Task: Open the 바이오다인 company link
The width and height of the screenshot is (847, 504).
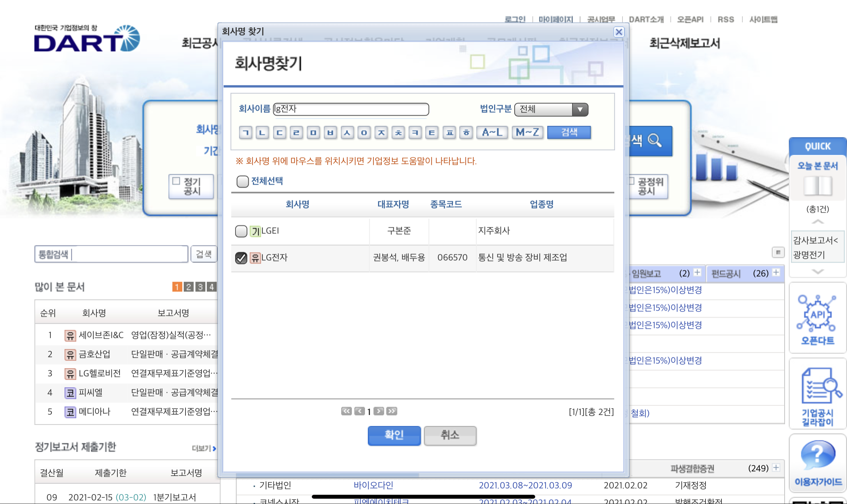Action: pyautogui.click(x=373, y=485)
